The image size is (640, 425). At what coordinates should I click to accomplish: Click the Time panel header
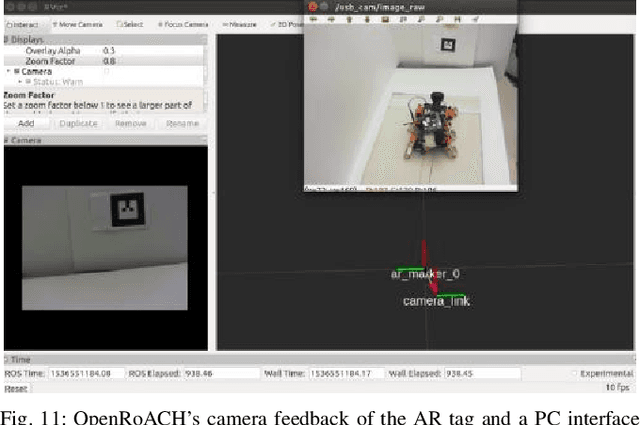320,360
